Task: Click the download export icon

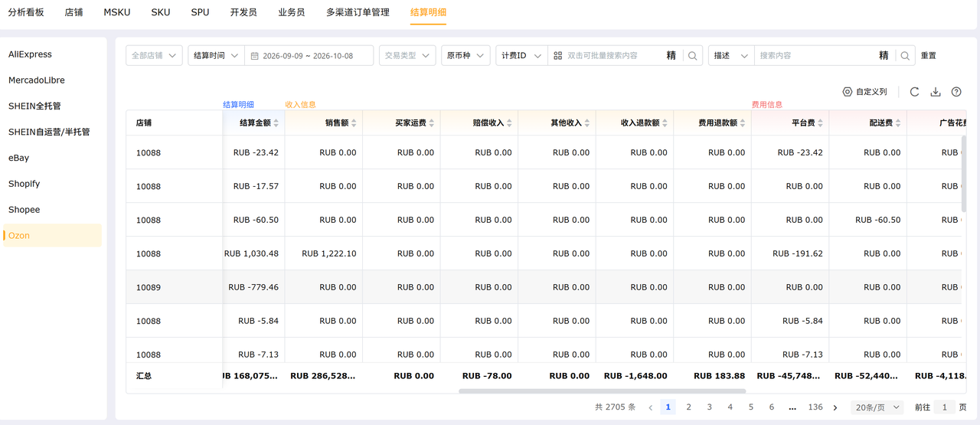Action: click(x=935, y=92)
